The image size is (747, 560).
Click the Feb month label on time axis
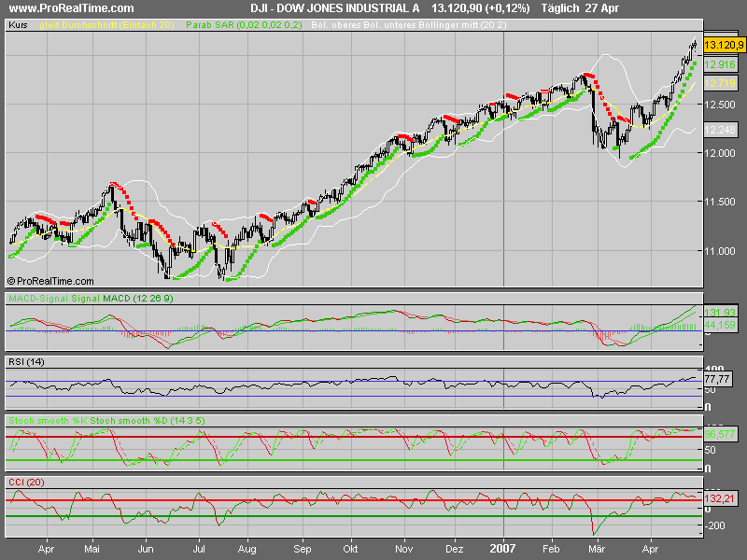[551, 549]
